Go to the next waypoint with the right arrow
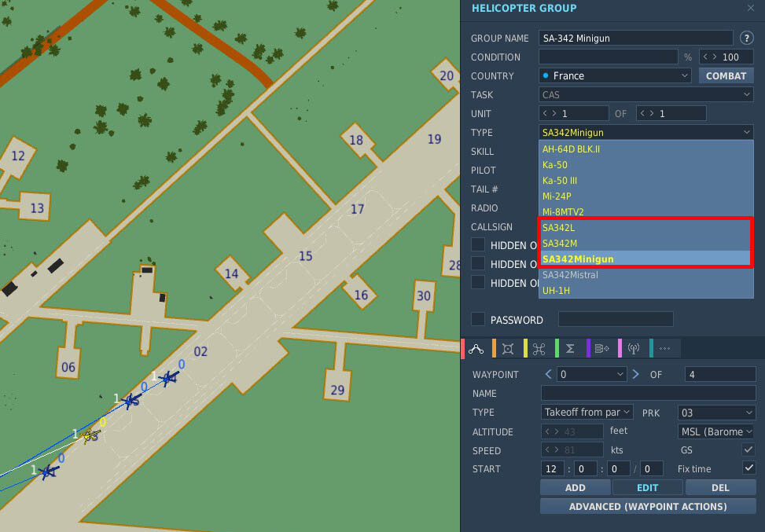 (635, 374)
